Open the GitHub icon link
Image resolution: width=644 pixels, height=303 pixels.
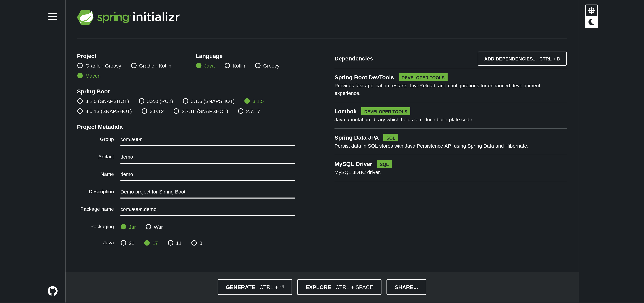[53, 291]
